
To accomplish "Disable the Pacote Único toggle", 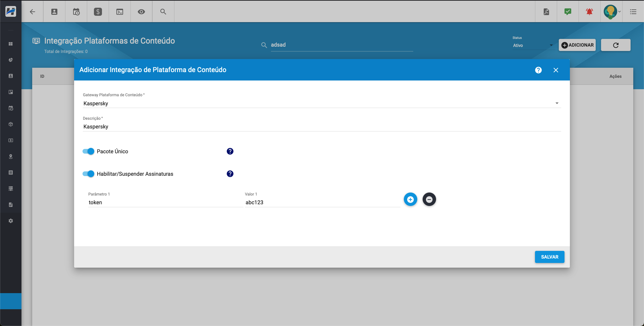I will 89,151.
